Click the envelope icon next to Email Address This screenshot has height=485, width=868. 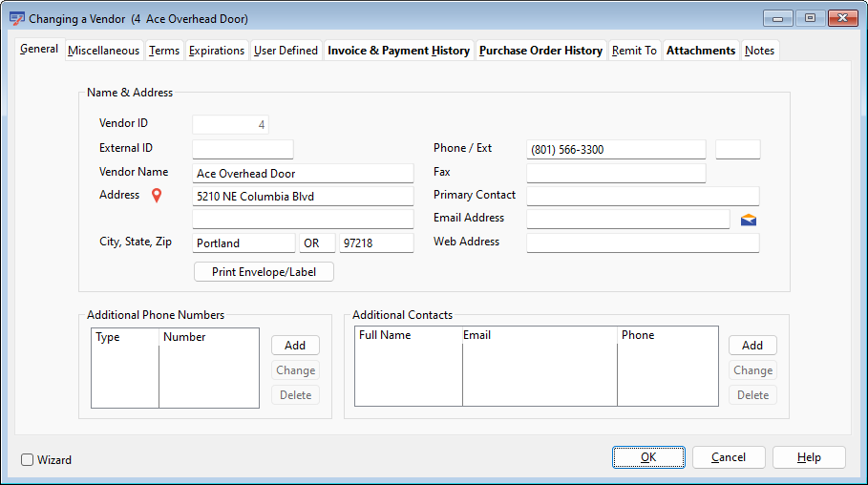(x=749, y=220)
